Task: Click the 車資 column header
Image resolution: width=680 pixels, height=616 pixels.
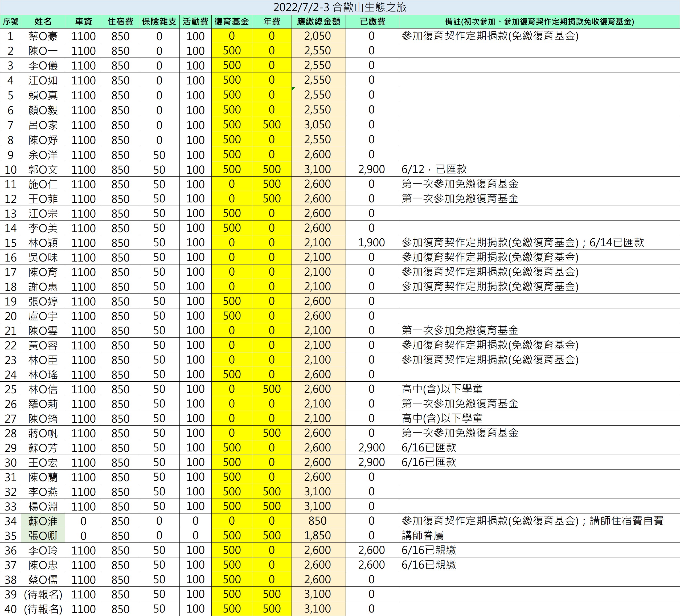Action: coord(84,22)
